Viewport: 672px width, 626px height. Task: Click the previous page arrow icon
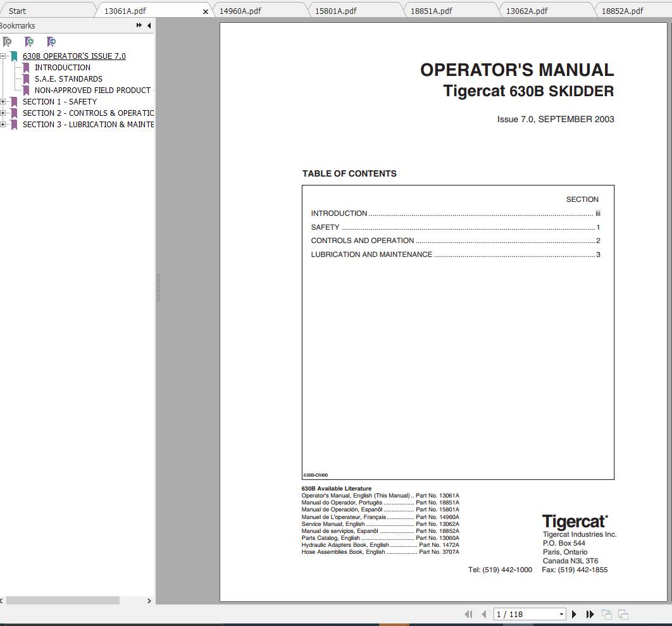click(x=484, y=613)
